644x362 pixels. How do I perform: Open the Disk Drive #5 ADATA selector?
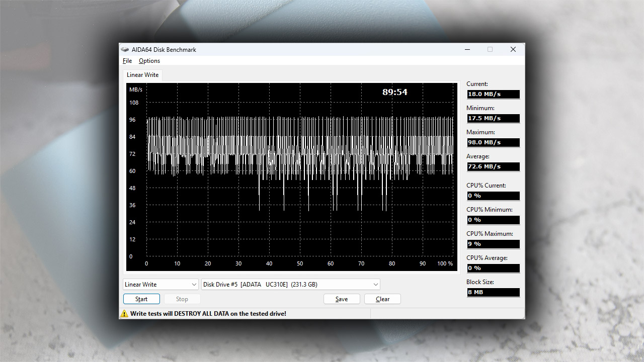[290, 285]
